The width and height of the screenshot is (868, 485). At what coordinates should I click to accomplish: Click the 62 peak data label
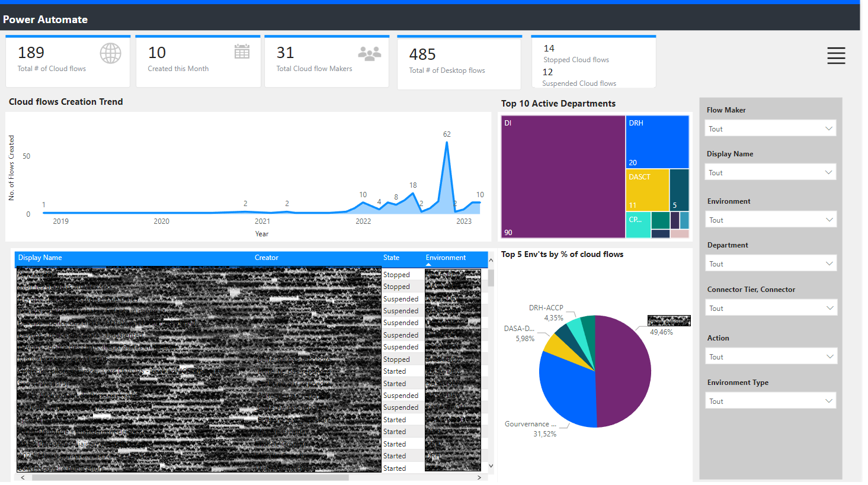pos(447,134)
